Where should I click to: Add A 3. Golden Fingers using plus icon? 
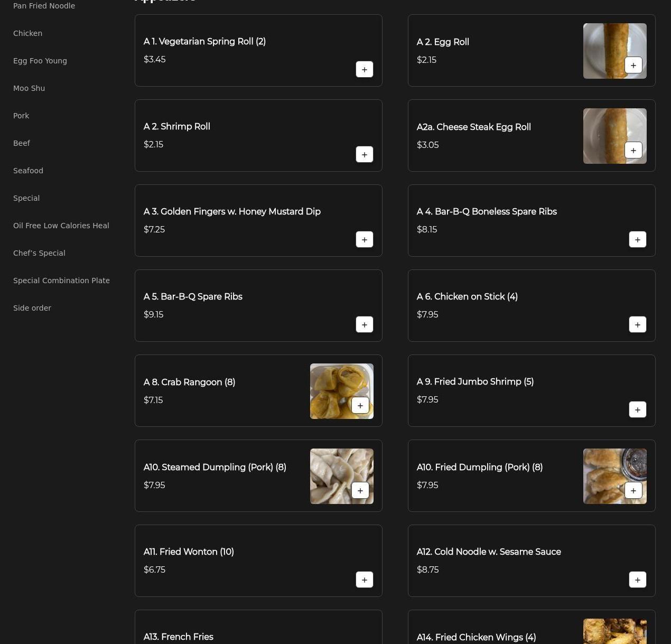pos(365,239)
